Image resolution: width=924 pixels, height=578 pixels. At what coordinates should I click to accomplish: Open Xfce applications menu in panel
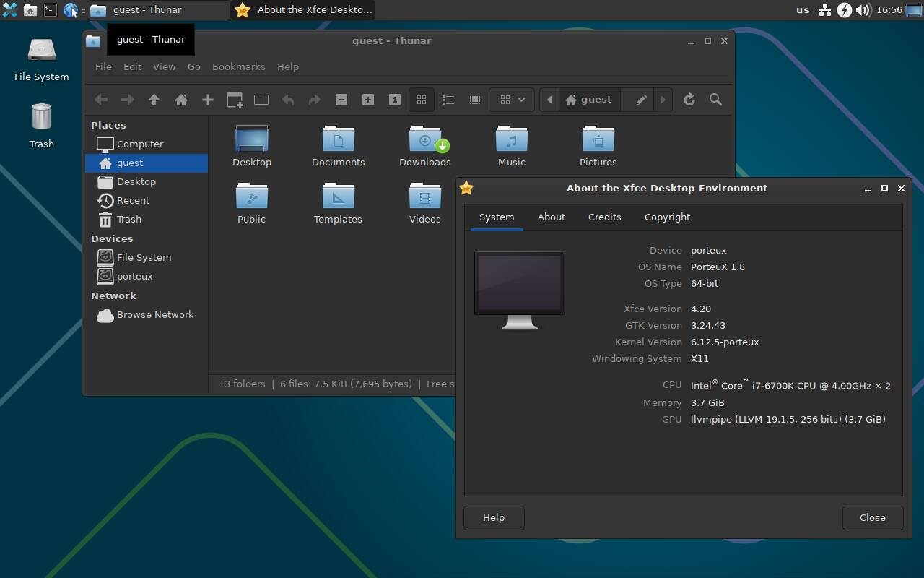point(10,9)
